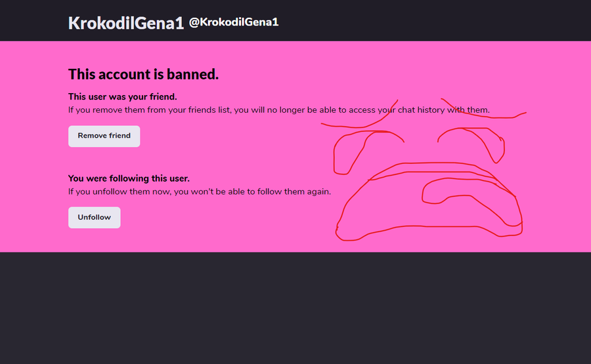
Task: Select "You were following this user." text
Action: coord(129,178)
